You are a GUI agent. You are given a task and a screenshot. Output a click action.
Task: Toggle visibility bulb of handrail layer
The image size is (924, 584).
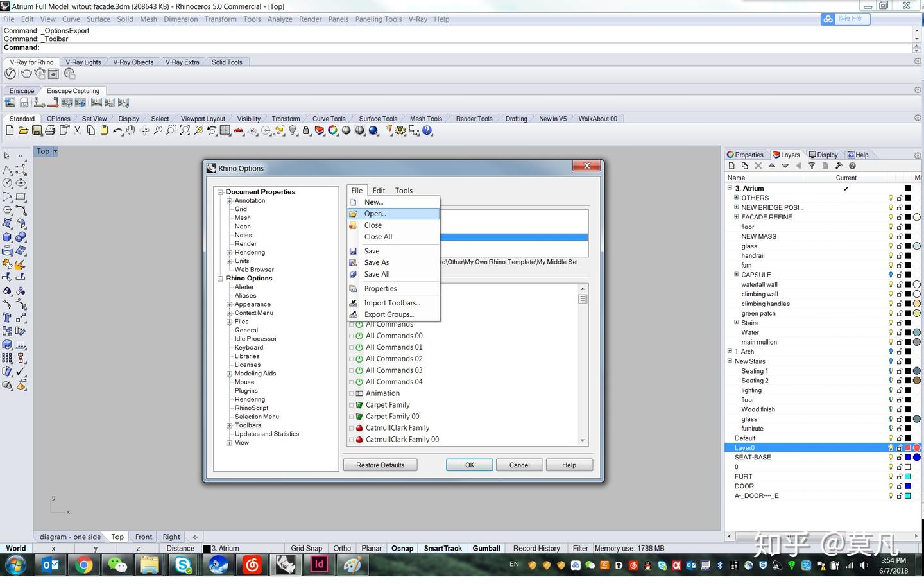[x=891, y=255]
